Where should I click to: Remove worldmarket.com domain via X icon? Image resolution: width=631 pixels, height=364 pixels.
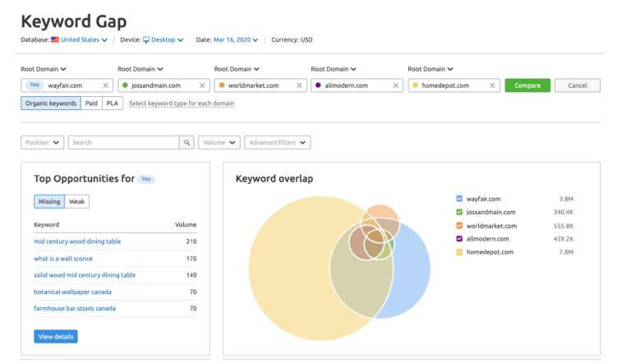tap(299, 85)
